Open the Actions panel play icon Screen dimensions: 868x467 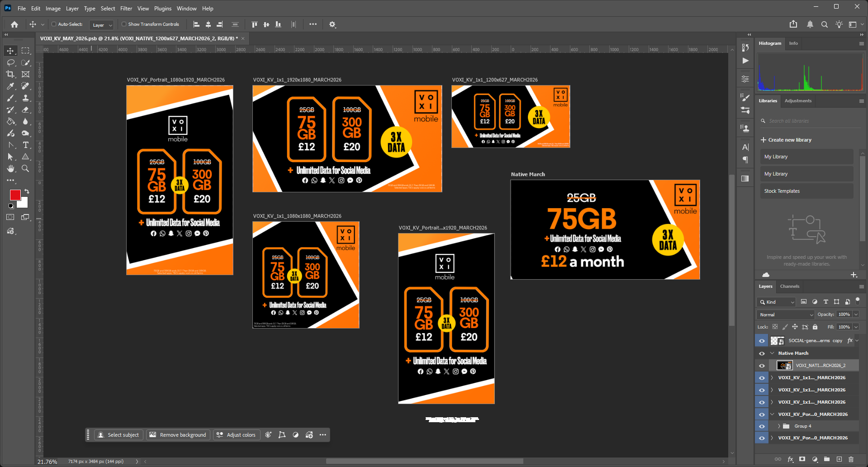tap(745, 61)
